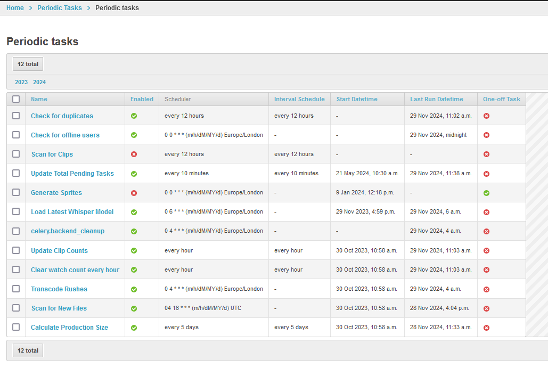Sort the table by the Name column
This screenshot has width=548, height=392.
[x=39, y=99]
